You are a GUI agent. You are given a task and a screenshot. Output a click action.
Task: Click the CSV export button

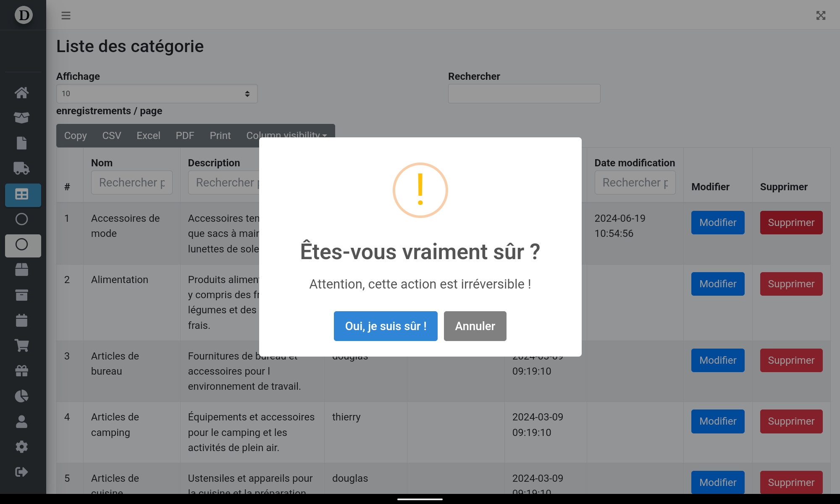tap(111, 136)
